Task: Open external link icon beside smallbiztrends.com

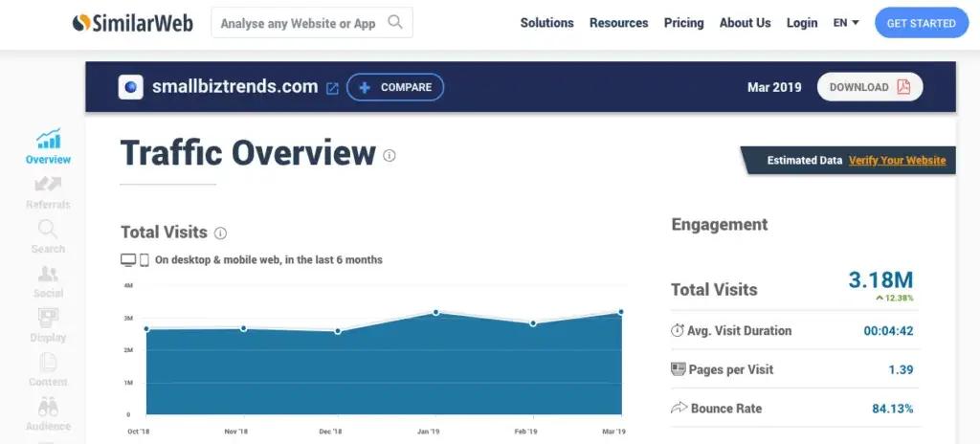Action: 332,88
